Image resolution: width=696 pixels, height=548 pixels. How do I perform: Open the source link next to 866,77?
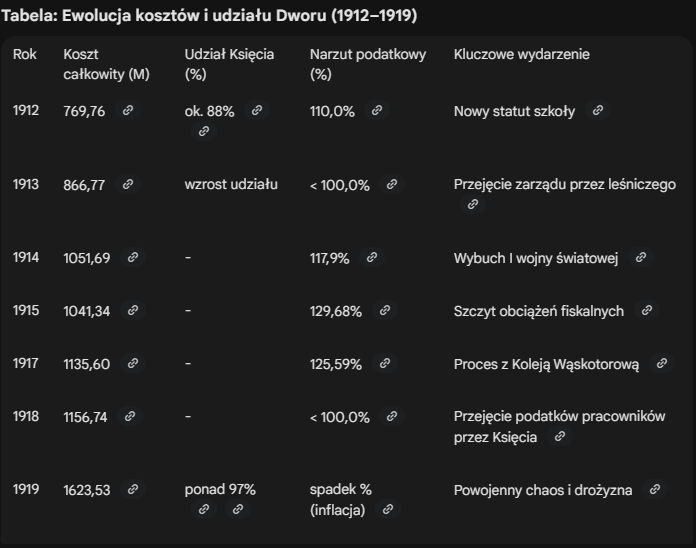click(x=126, y=185)
